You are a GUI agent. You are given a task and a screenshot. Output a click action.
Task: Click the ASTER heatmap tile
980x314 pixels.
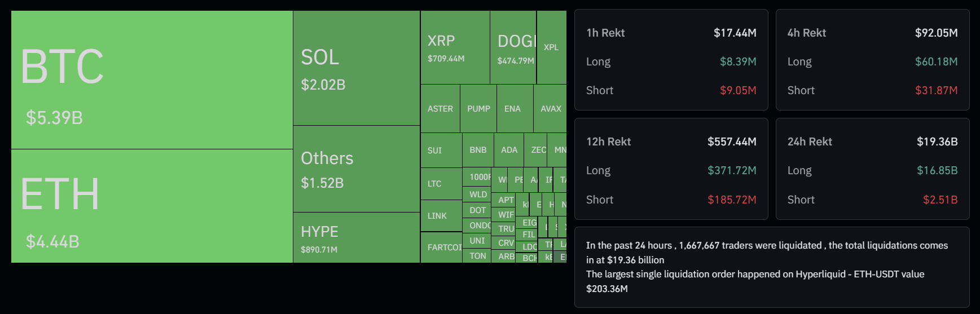click(x=440, y=108)
